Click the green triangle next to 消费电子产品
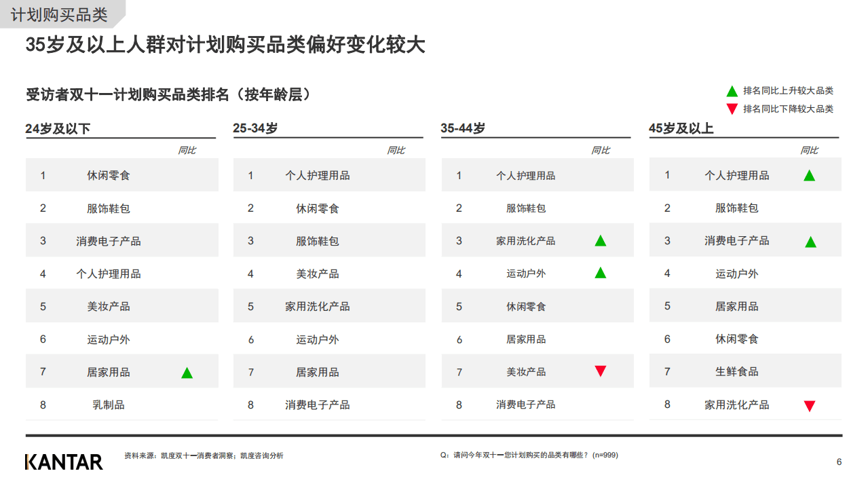 point(810,240)
